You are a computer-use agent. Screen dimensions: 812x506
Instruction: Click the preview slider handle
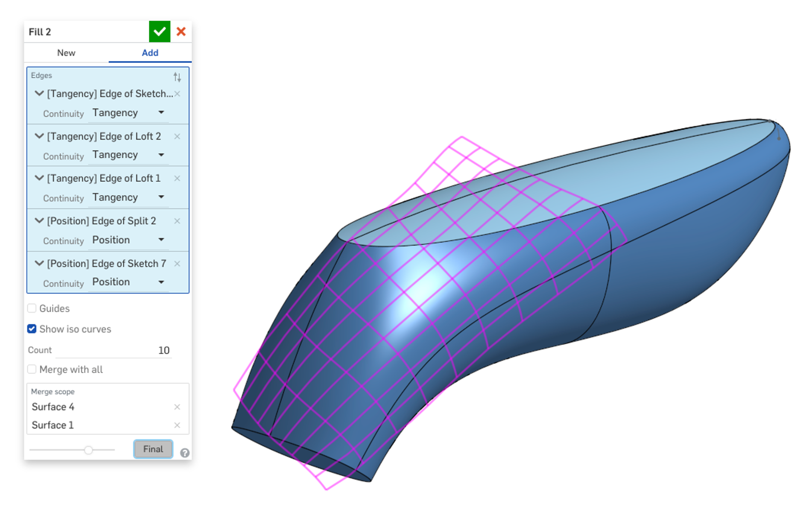click(88, 450)
